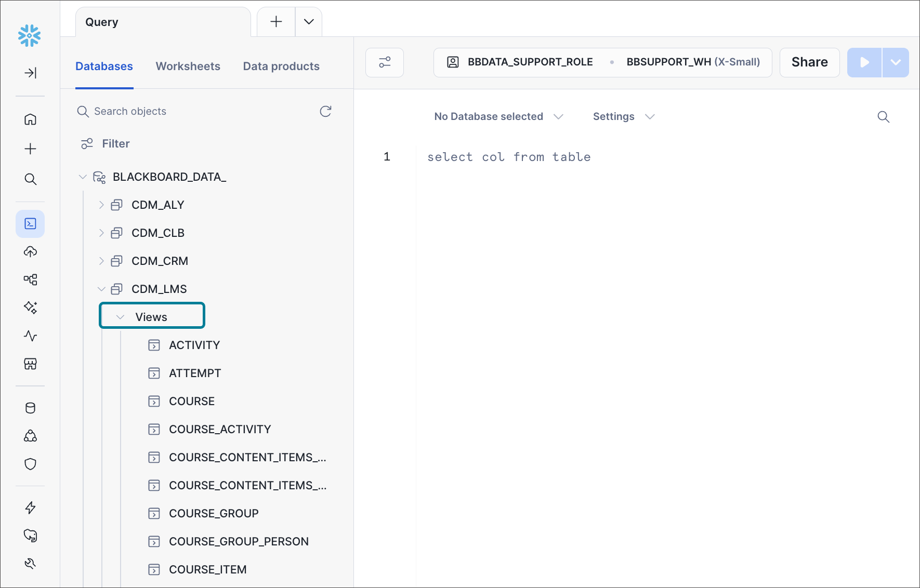Run the query with play button
920x588 pixels.
click(864, 62)
